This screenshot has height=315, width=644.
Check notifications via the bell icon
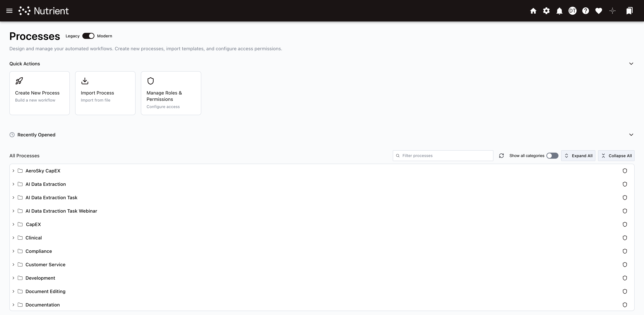tap(559, 11)
